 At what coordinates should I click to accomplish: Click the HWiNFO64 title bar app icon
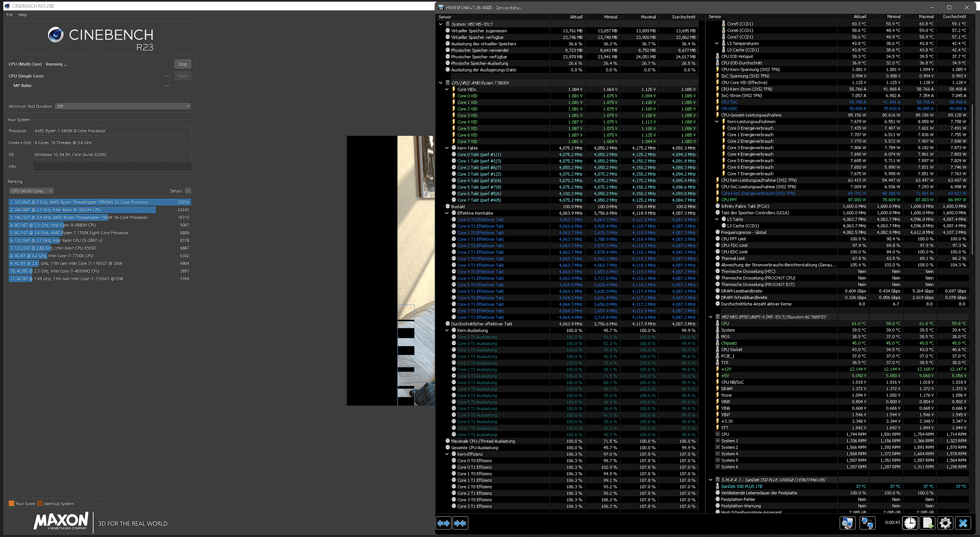[441, 7]
